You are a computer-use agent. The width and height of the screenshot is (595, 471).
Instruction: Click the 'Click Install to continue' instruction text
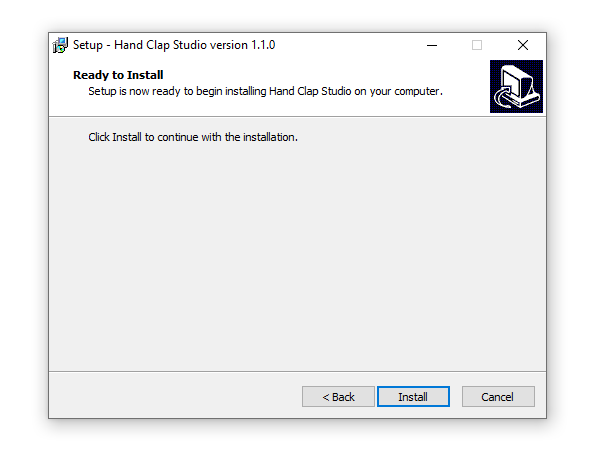click(x=193, y=137)
